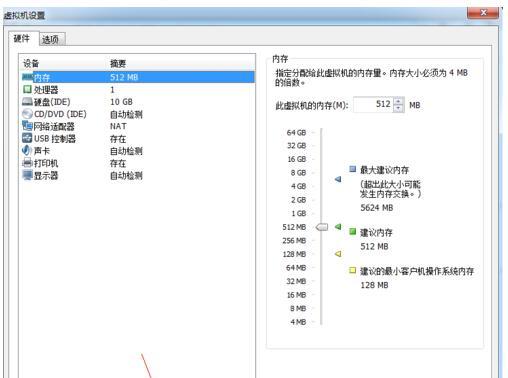Click the memory size input field showing 512
The image size is (508, 378).
tap(373, 104)
